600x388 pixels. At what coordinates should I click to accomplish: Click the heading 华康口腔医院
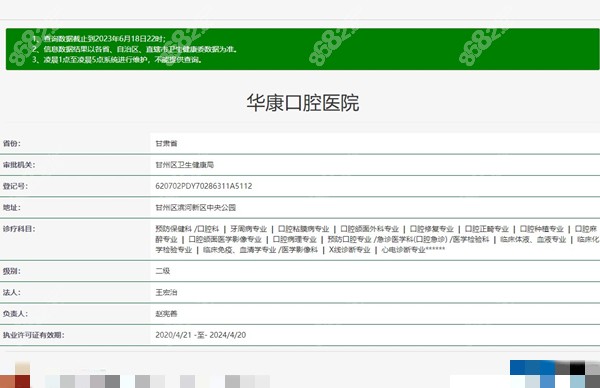[x=303, y=103]
